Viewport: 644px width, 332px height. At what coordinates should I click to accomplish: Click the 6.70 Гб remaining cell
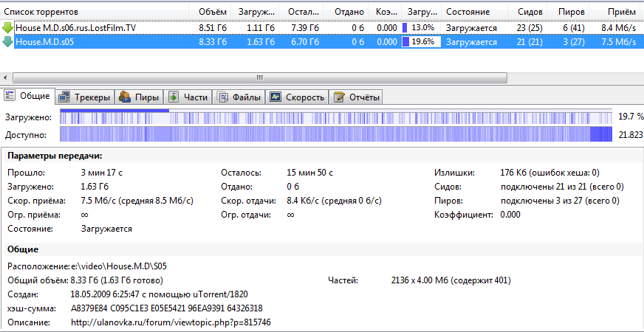pyautogui.click(x=305, y=42)
